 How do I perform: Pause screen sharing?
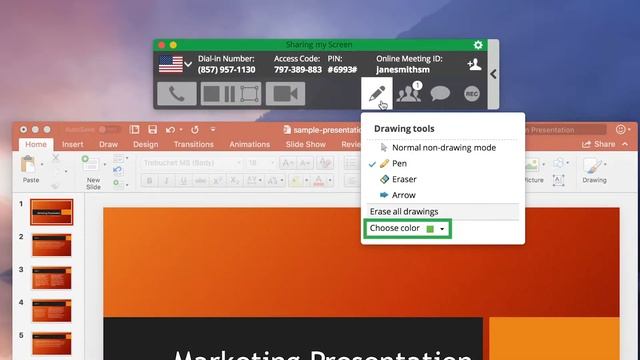[230, 94]
